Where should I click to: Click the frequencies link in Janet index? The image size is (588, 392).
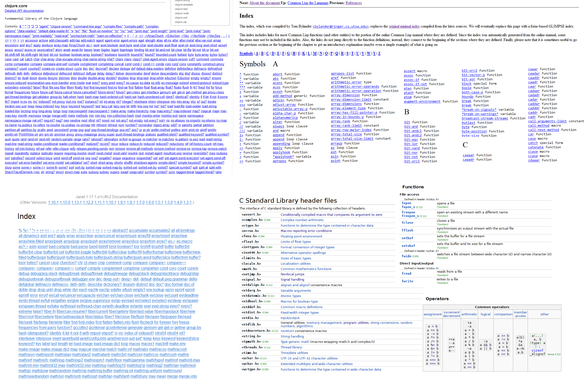pyautogui.click(x=28, y=328)
